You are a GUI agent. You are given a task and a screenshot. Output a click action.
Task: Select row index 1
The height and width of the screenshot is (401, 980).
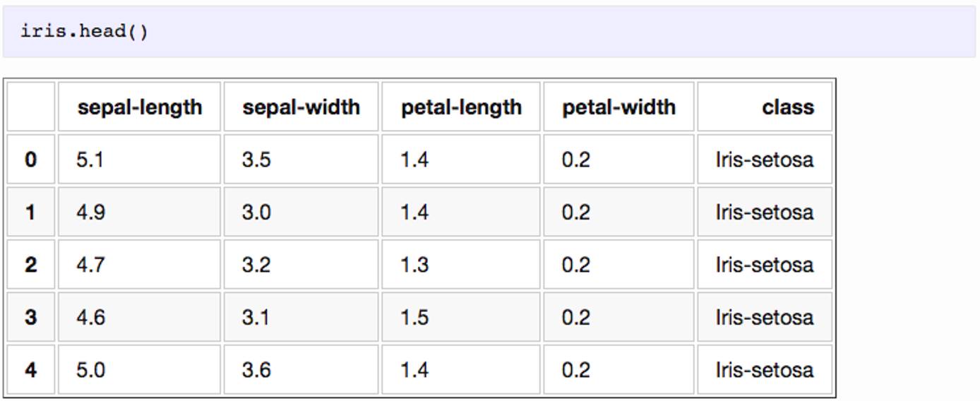click(x=31, y=212)
